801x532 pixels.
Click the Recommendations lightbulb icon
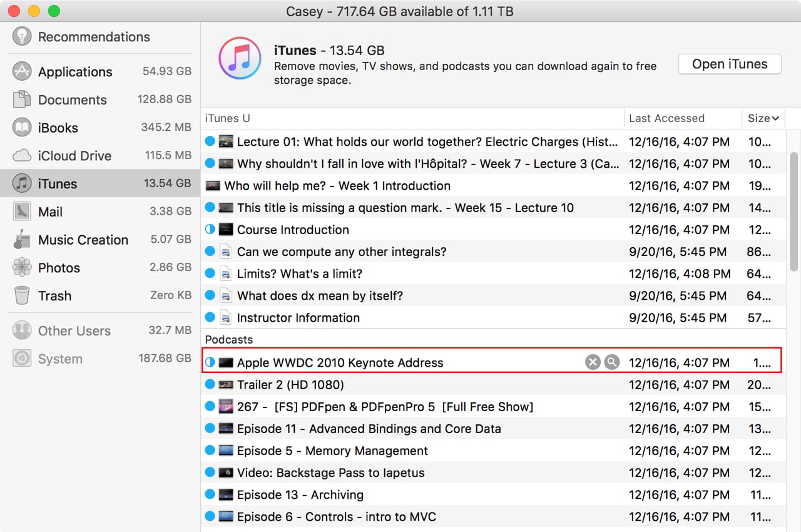22,36
